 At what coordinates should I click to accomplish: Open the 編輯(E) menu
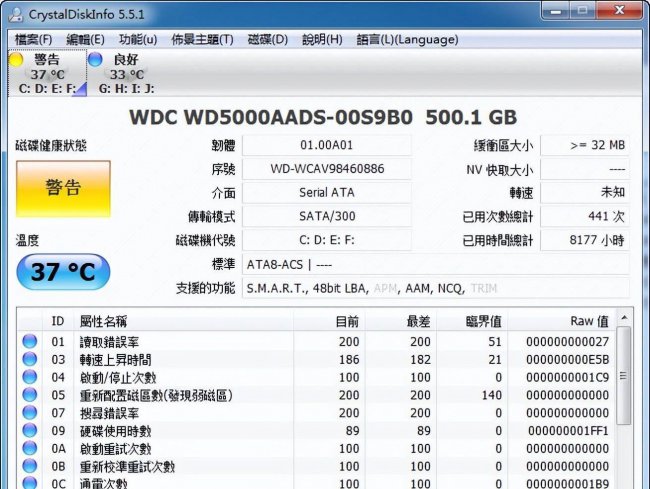click(x=85, y=40)
